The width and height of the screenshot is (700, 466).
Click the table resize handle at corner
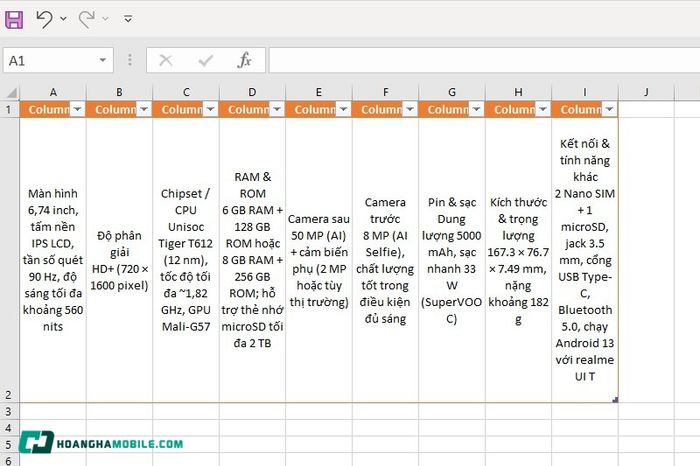point(615,399)
